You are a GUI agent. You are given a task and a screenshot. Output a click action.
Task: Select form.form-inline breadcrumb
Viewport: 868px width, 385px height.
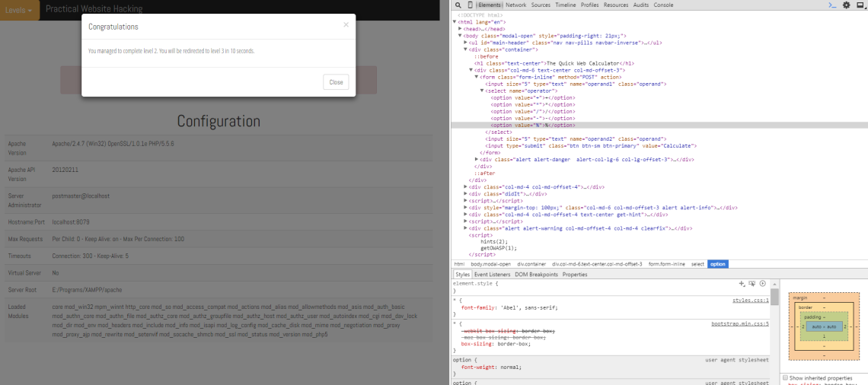(x=666, y=265)
